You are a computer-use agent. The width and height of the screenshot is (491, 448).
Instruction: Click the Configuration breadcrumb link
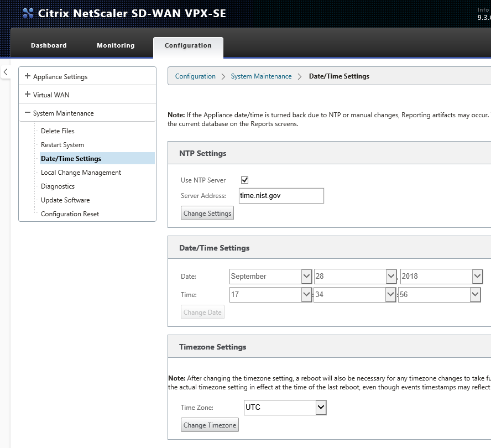pyautogui.click(x=195, y=76)
